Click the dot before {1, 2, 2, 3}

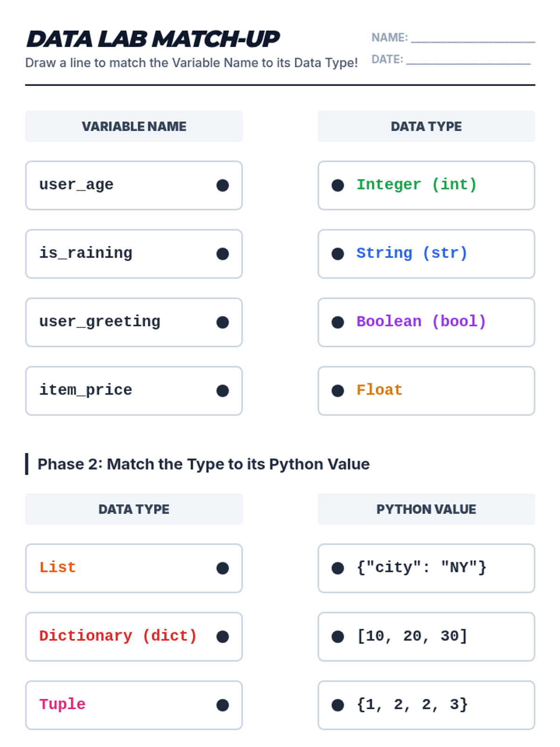point(338,705)
